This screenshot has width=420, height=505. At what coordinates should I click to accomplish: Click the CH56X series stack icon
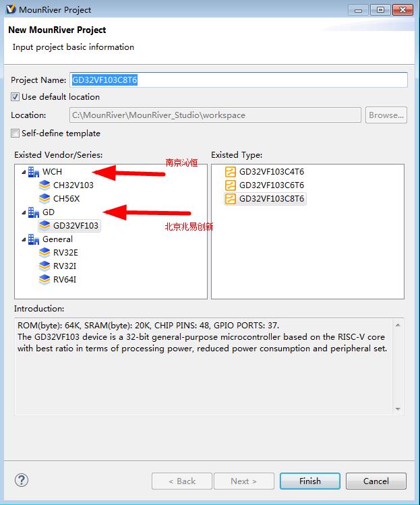pyautogui.click(x=44, y=199)
